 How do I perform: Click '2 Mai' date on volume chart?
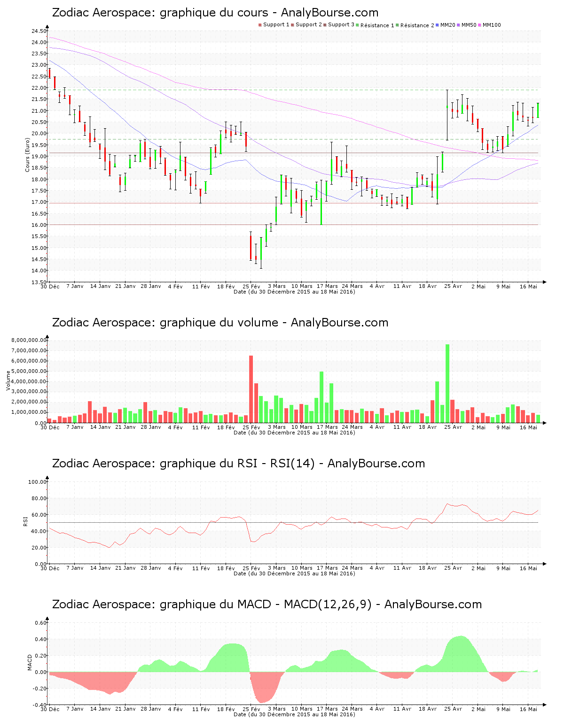[x=478, y=427]
